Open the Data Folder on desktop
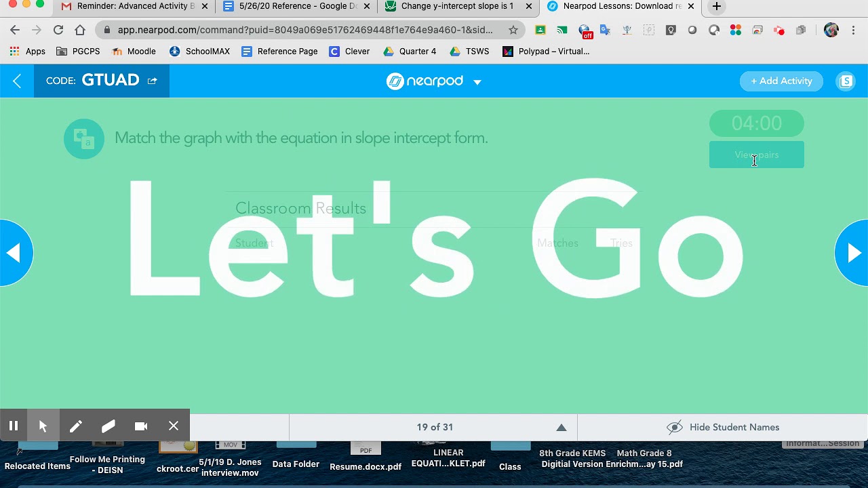 (296, 455)
